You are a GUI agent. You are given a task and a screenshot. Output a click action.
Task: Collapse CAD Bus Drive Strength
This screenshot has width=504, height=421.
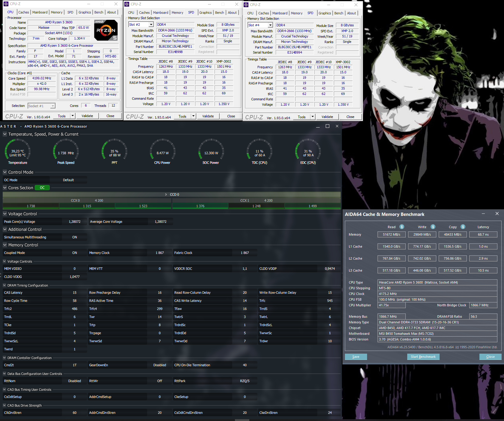pyautogui.click(x=4, y=405)
